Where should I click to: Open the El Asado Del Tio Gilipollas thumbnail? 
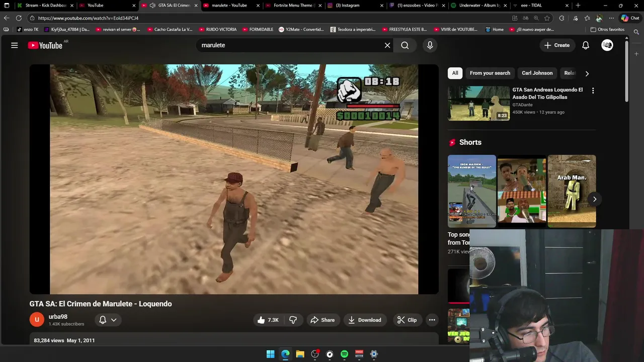pos(478,103)
